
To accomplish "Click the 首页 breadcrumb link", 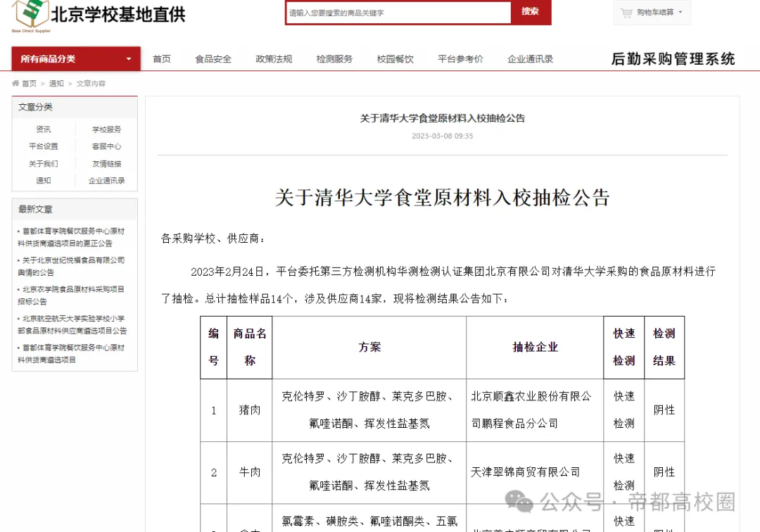I will pos(29,83).
